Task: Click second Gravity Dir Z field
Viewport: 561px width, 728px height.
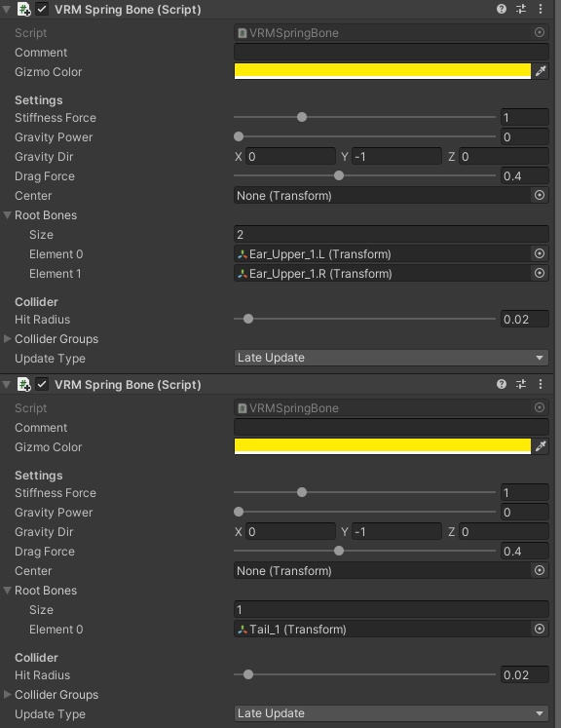Action: click(x=504, y=531)
